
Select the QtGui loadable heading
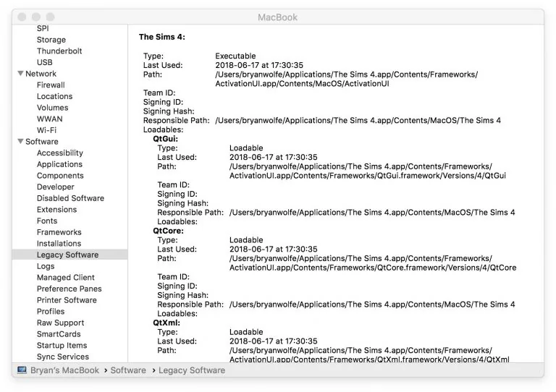tap(165, 139)
